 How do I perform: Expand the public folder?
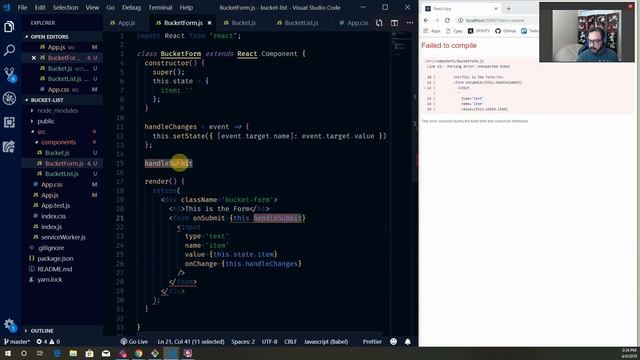pos(46,121)
